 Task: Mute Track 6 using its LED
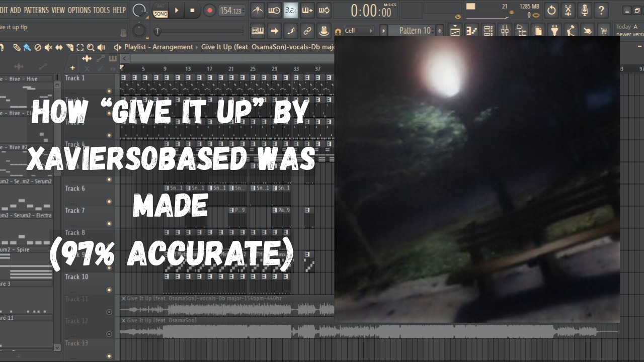pyautogui.click(x=109, y=202)
